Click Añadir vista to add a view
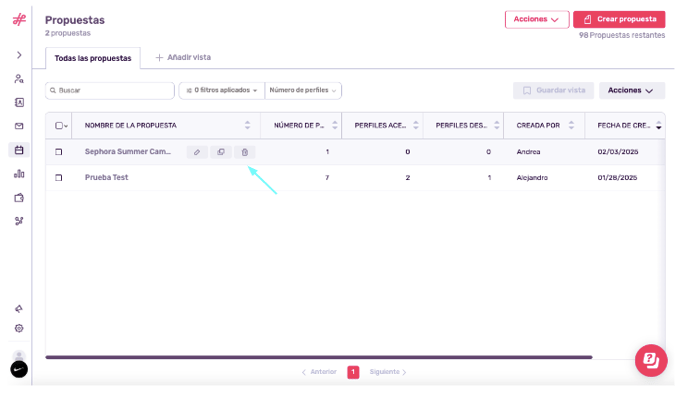 click(x=183, y=57)
